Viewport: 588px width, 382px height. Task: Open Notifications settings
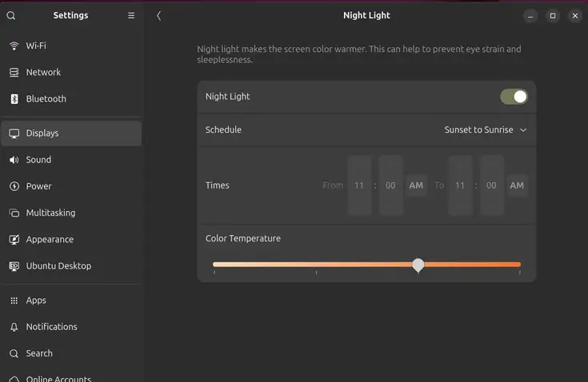pos(71,327)
